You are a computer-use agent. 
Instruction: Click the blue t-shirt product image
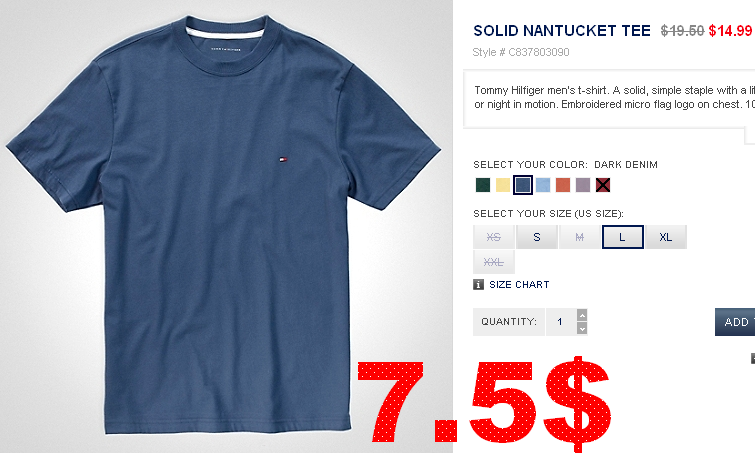[223, 224]
